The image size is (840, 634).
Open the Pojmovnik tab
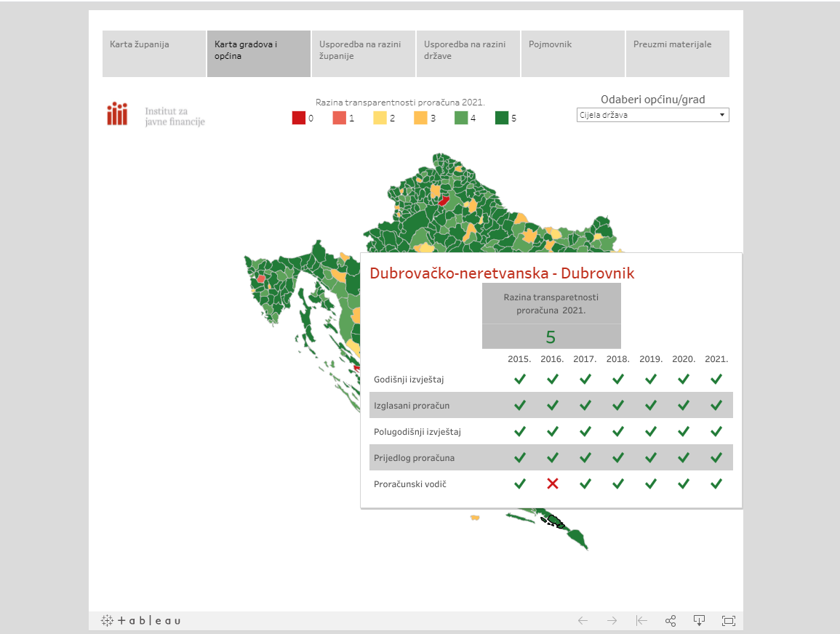pos(572,53)
